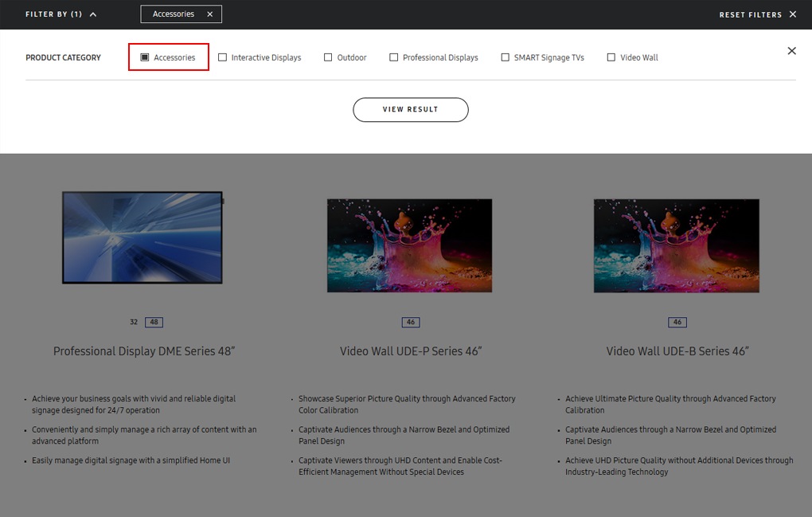The height and width of the screenshot is (517, 812).
Task: Click 'Captivate Viewers through UHD Content' text
Action: coord(400,466)
